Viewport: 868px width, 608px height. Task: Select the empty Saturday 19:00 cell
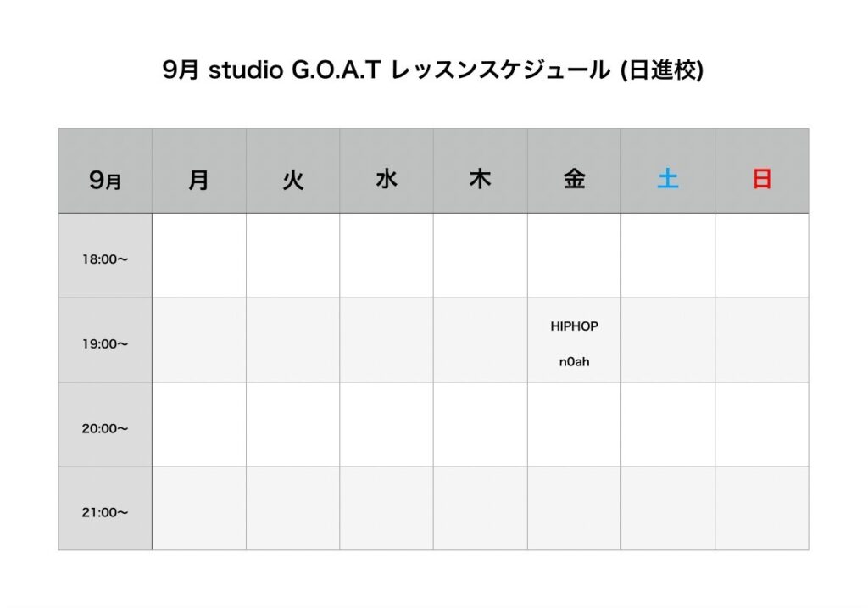coord(668,340)
